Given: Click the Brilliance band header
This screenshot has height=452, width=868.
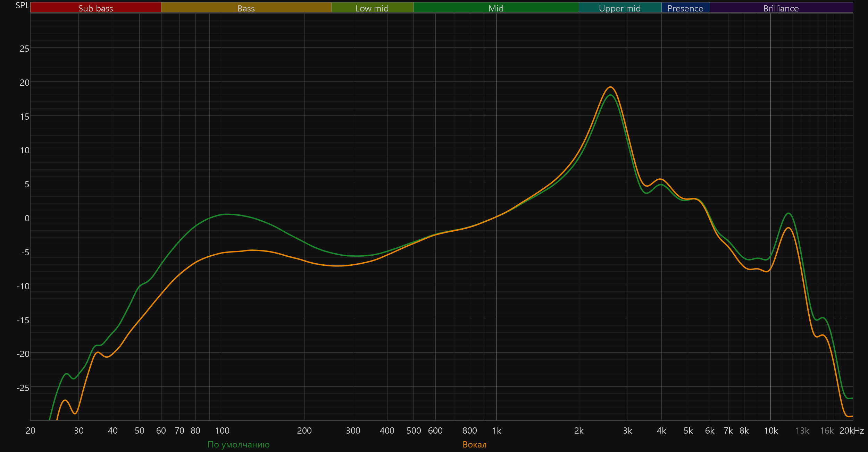Looking at the screenshot, I should (x=781, y=8).
